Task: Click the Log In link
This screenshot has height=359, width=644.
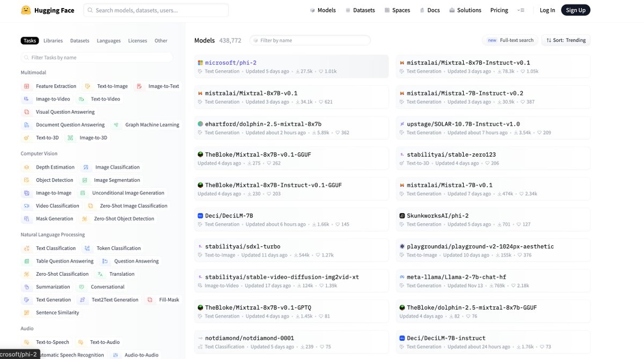Action: click(x=547, y=10)
